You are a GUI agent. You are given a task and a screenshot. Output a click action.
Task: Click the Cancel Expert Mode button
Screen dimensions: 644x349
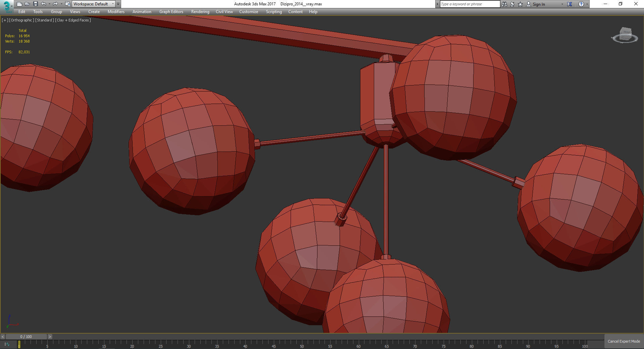[624, 341]
